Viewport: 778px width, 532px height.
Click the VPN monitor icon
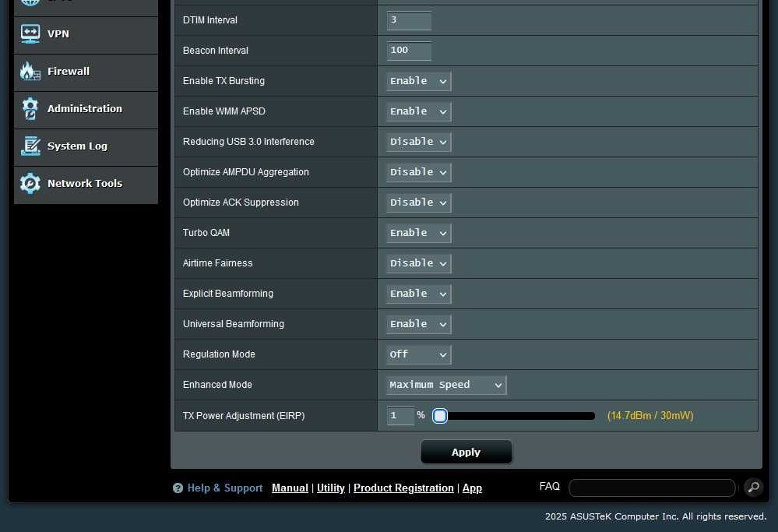tap(30, 34)
